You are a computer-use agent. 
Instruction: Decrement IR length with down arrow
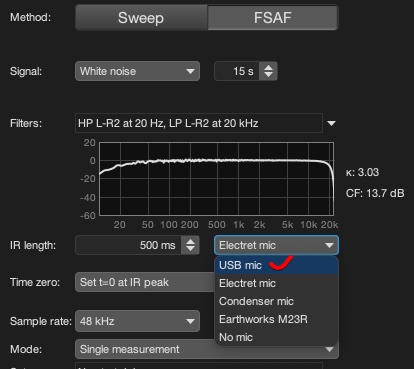[190, 249]
